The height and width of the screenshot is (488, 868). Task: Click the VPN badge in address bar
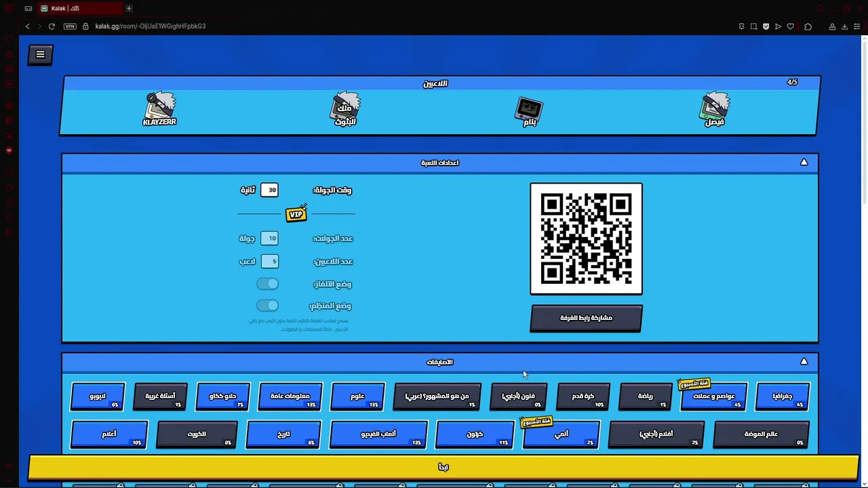(x=70, y=26)
